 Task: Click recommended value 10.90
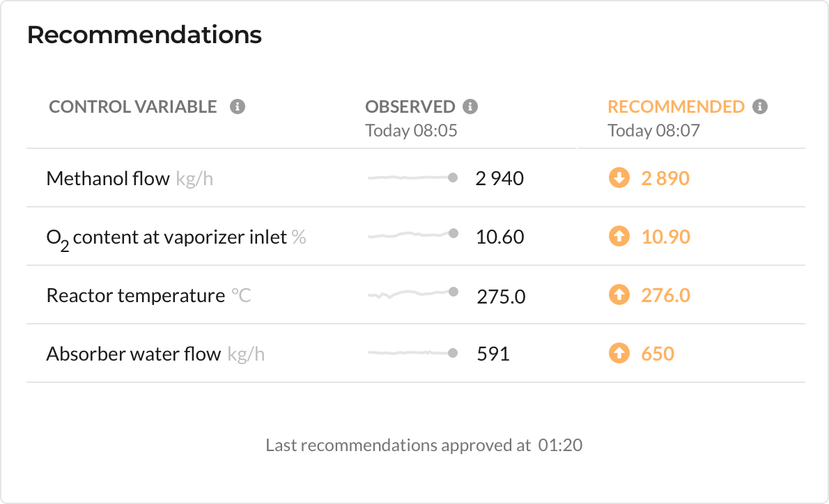[665, 237]
